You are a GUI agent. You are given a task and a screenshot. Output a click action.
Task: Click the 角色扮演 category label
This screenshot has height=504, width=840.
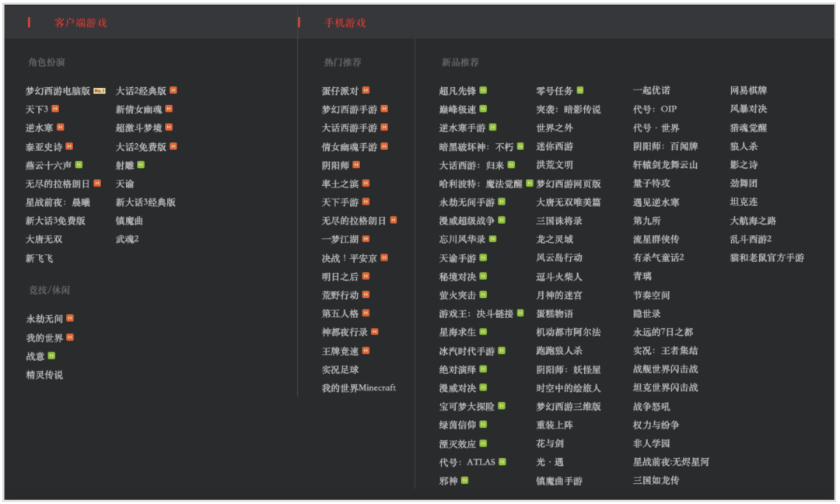pyautogui.click(x=47, y=62)
